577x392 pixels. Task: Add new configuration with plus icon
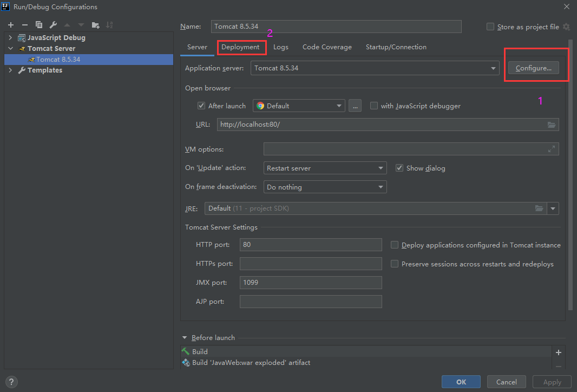[x=11, y=25]
